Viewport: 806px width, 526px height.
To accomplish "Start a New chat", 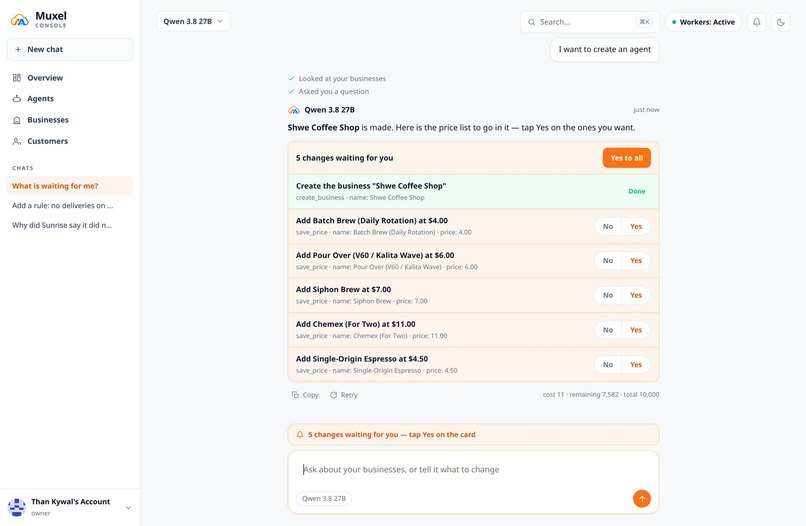I will click(70, 49).
